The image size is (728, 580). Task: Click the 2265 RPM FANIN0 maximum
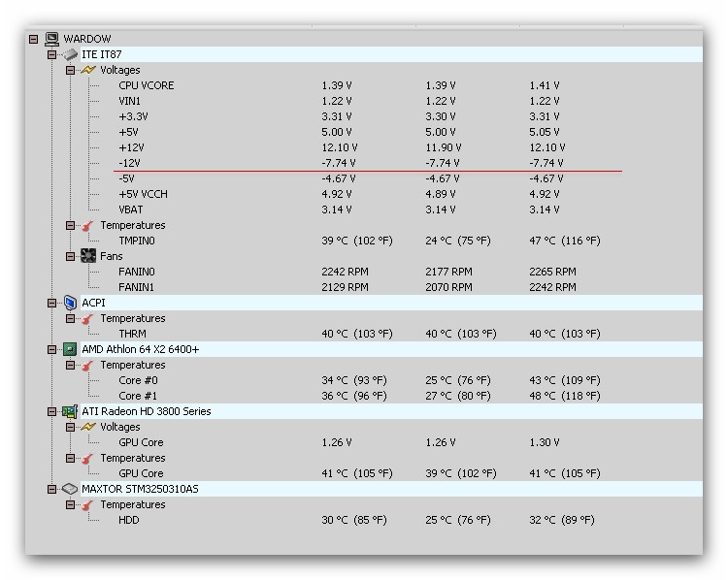click(x=552, y=272)
